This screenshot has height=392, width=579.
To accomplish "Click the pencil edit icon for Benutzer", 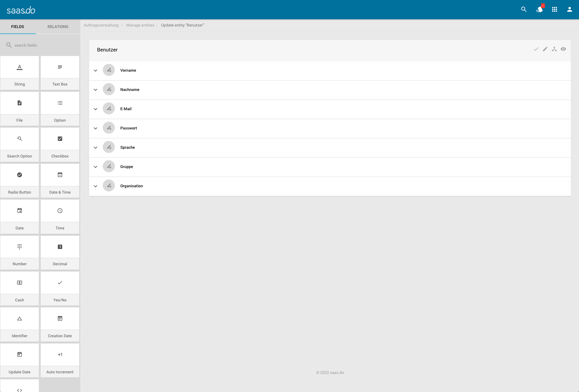I will point(545,49).
